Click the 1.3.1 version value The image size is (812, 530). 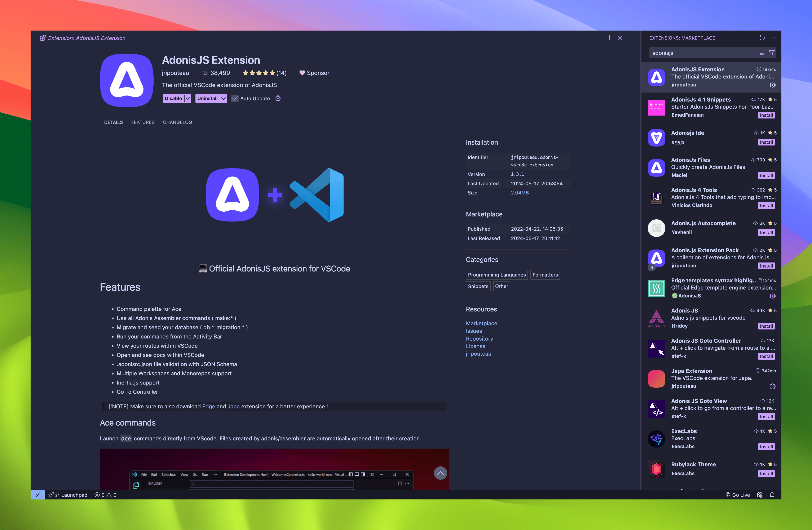(517, 174)
